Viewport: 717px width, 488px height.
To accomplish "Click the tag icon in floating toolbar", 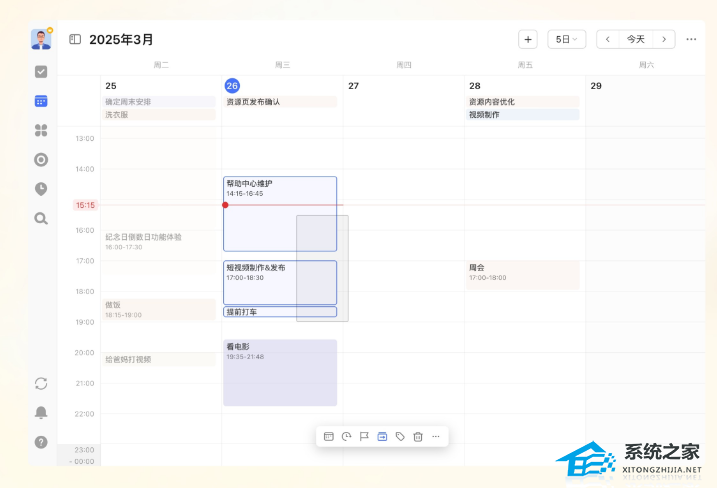I will click(400, 436).
